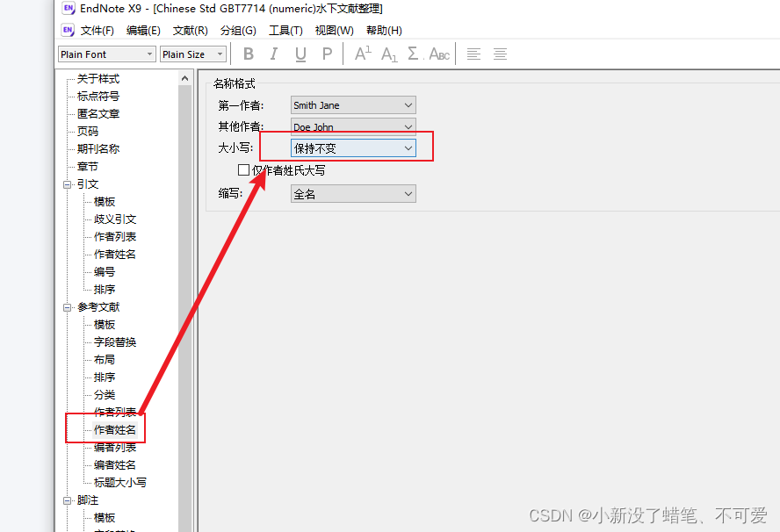Apply Subscript formatting icon
This screenshot has width=780, height=532.
(x=389, y=54)
